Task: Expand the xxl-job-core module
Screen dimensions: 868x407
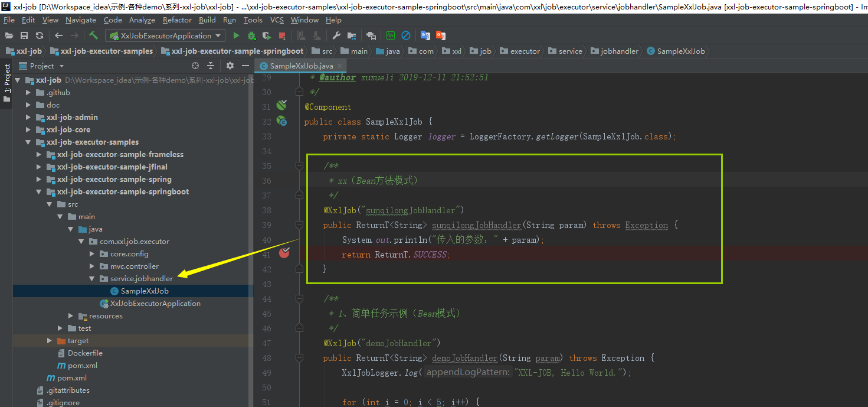Action: [28, 129]
